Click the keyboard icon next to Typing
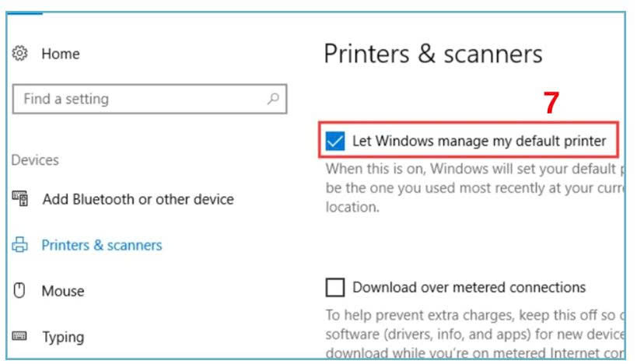 [20, 337]
